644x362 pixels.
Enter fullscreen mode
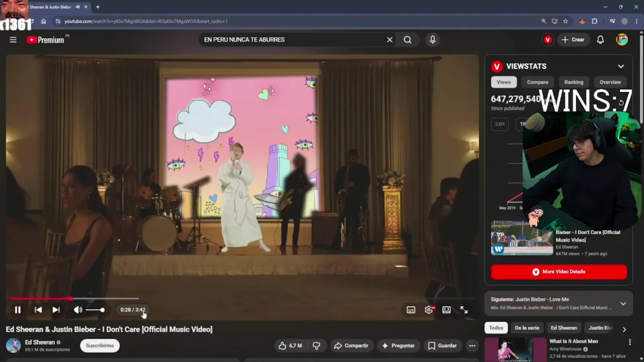[x=464, y=310]
